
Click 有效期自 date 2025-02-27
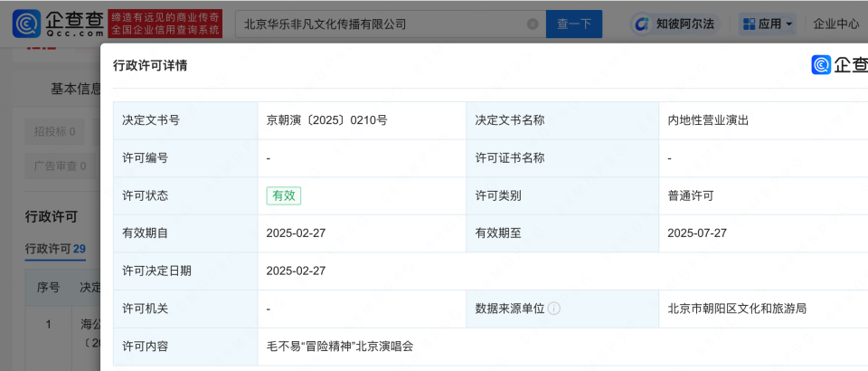tap(296, 233)
